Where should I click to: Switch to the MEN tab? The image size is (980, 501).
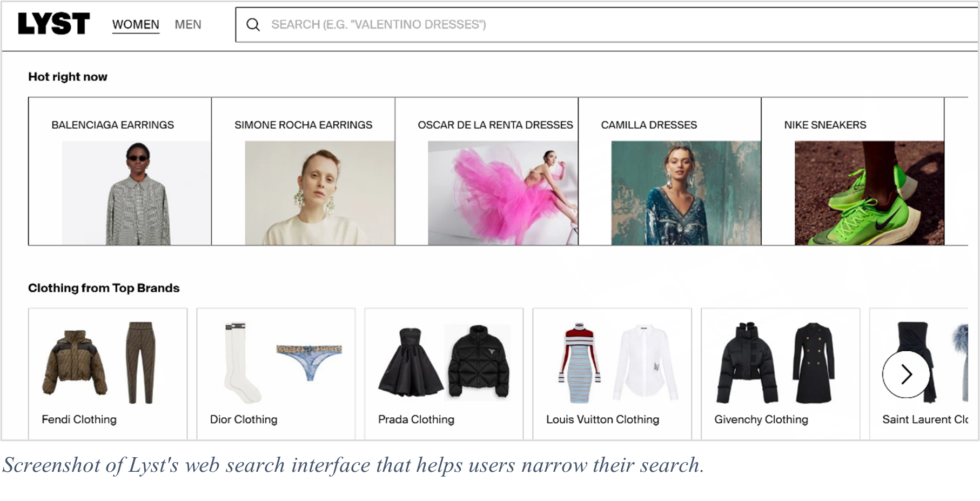point(188,24)
